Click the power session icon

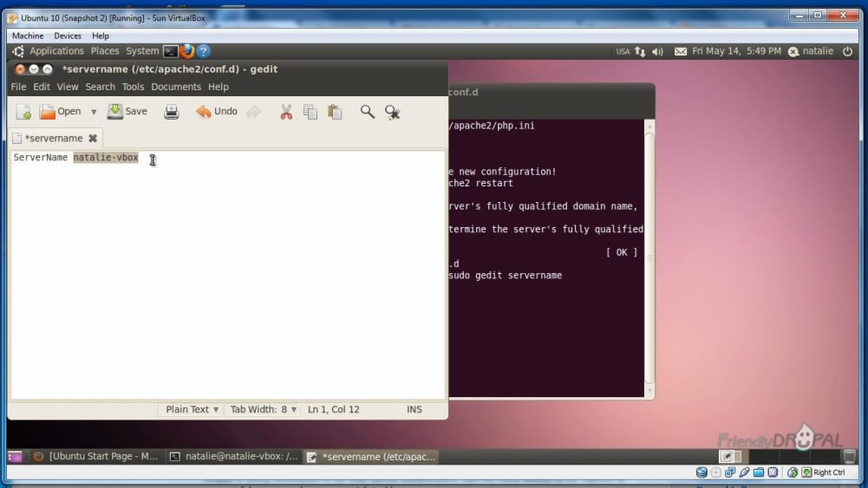(847, 51)
